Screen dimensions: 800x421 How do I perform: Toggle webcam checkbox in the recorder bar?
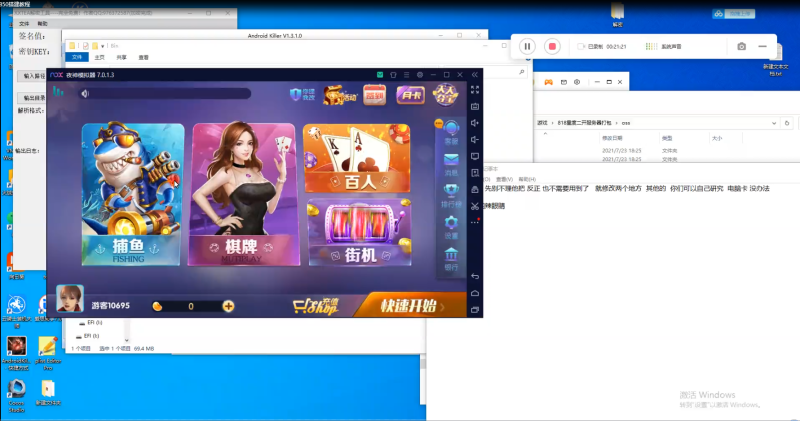581,46
